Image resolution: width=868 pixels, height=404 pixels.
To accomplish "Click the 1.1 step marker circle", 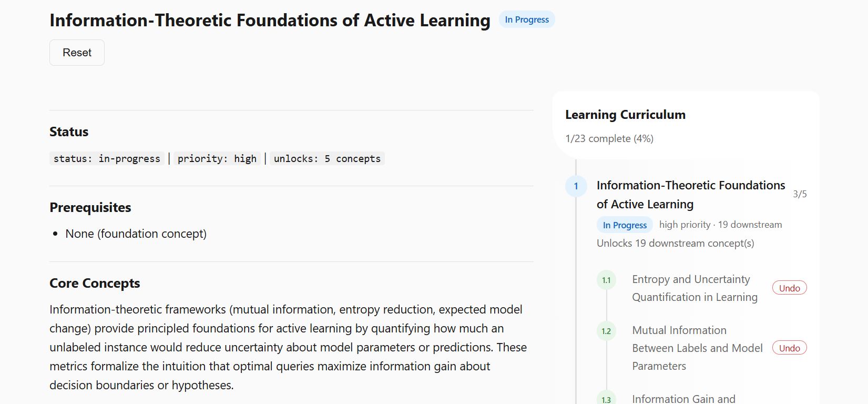I will (606, 280).
